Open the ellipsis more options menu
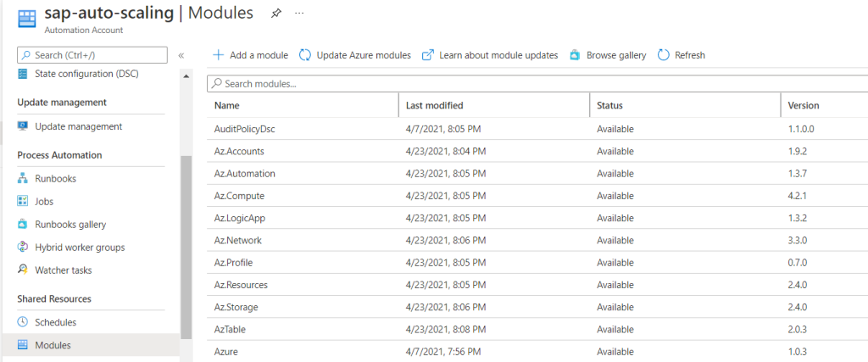Image resolution: width=868 pixels, height=362 pixels. click(299, 14)
